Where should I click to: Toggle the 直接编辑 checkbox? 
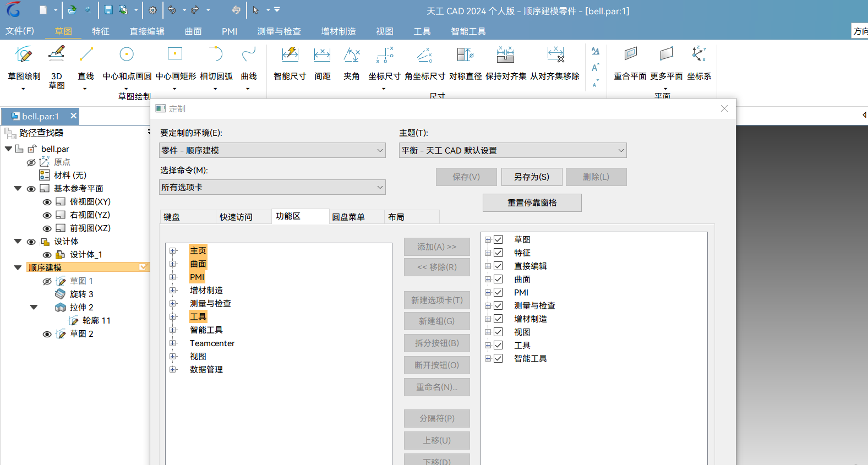498,266
